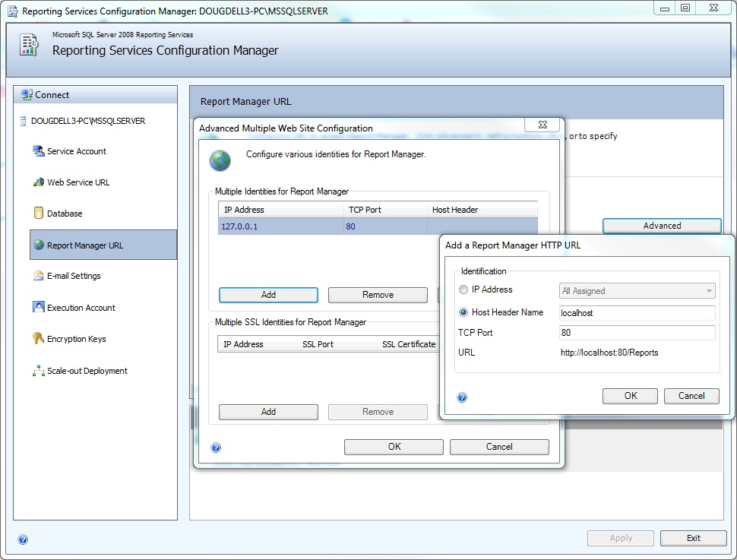This screenshot has width=737, height=560.
Task: Click the SSL Certificate column header
Action: [409, 344]
